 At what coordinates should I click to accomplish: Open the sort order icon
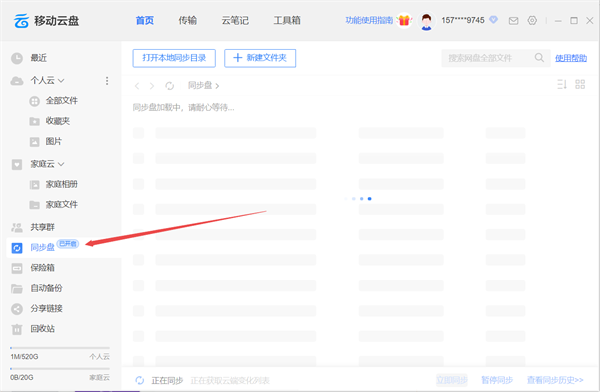click(x=562, y=84)
